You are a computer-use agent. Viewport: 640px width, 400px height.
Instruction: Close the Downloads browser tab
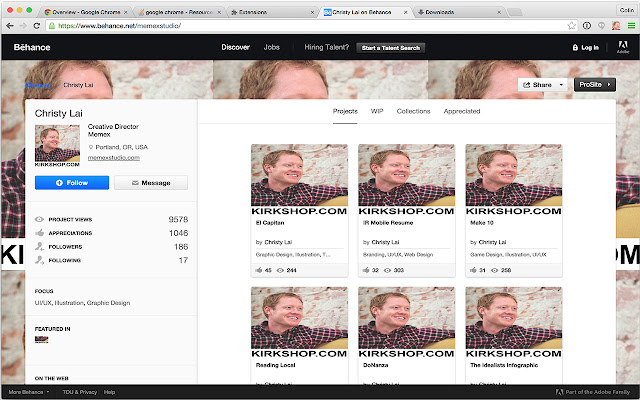pos(498,12)
